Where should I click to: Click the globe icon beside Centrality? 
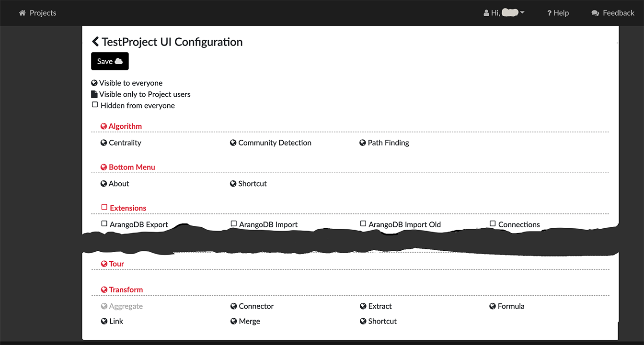click(x=103, y=143)
